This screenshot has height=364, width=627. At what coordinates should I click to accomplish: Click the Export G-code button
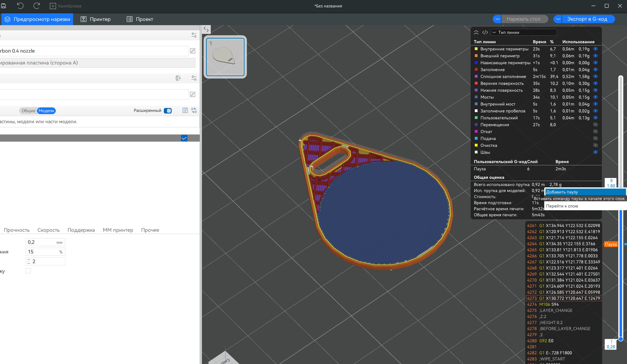[x=587, y=19]
